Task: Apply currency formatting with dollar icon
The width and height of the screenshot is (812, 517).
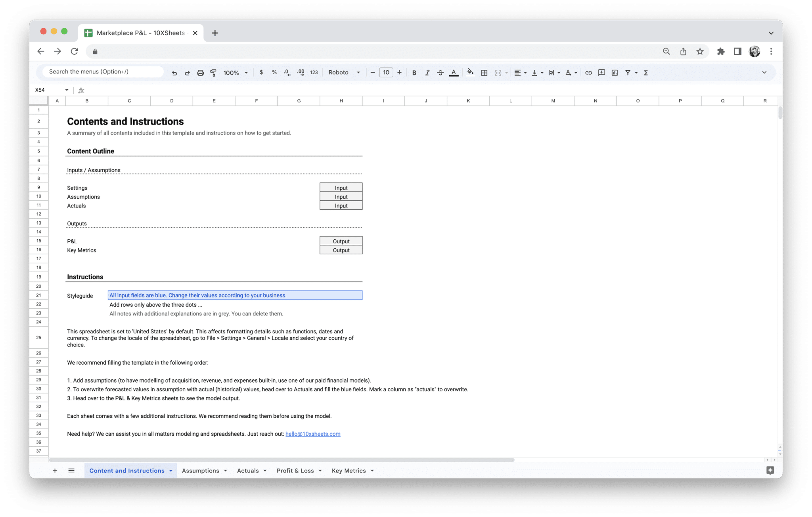Action: [261, 72]
